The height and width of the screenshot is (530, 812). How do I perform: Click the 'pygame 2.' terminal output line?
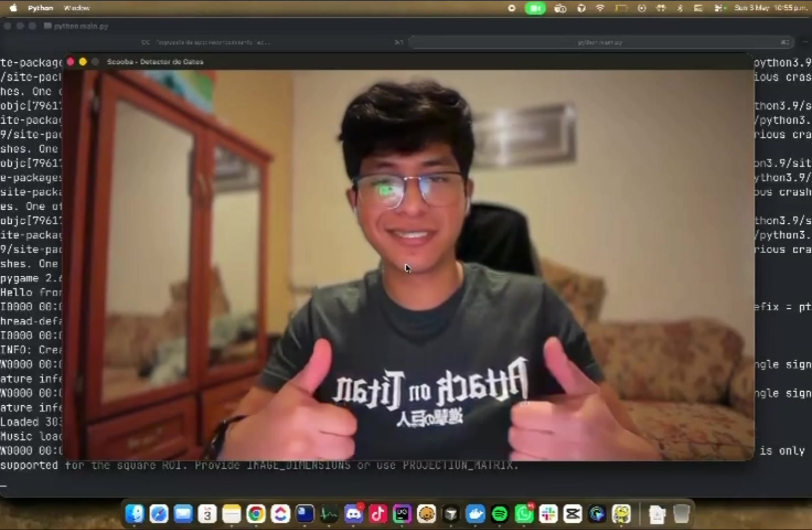31,278
